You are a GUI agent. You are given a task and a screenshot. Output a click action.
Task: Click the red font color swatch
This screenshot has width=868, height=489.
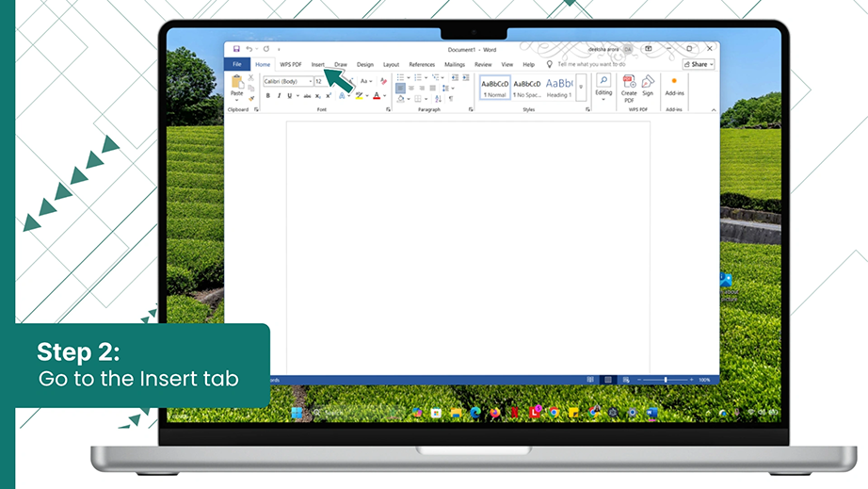pos(377,96)
